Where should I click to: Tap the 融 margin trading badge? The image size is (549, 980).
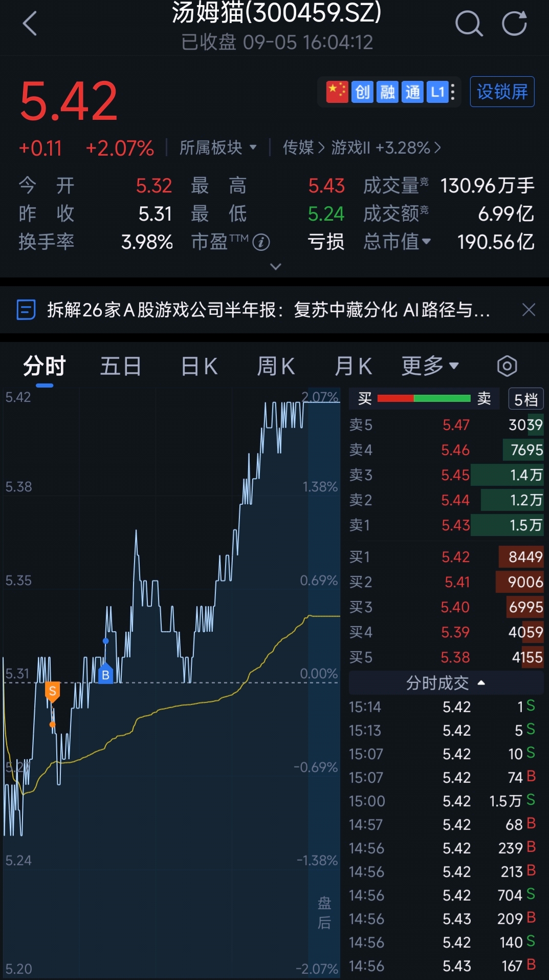tap(387, 92)
